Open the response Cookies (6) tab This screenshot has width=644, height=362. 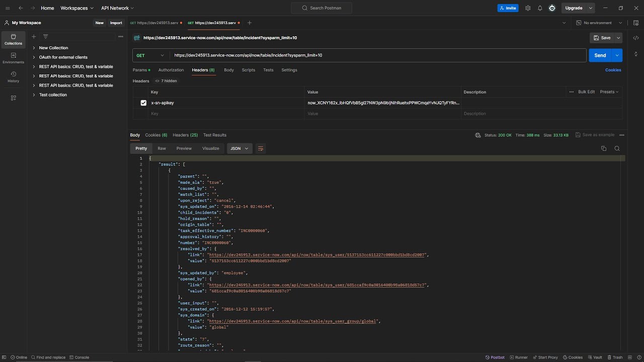coord(156,135)
